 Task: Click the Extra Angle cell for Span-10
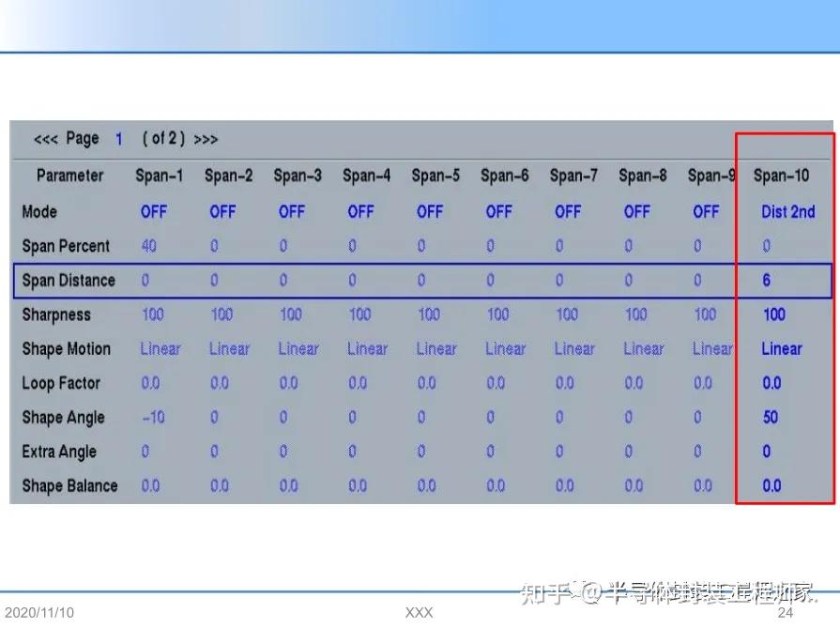766,452
